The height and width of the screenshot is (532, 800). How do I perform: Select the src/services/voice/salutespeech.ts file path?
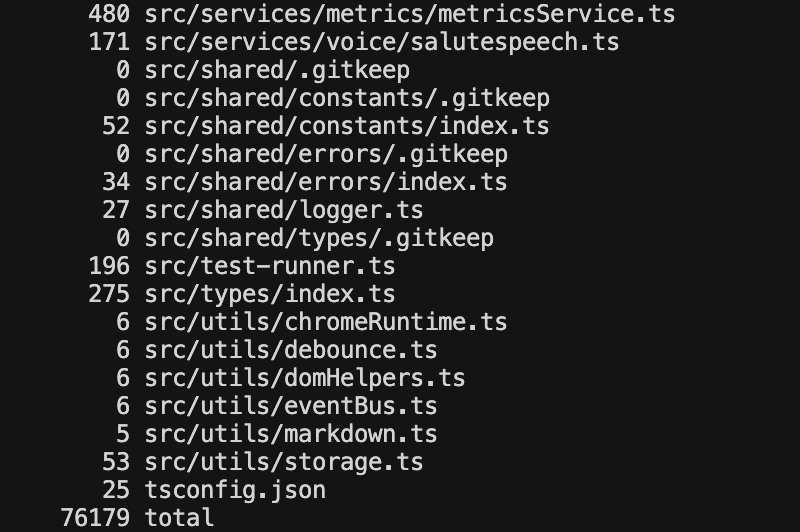coord(381,42)
